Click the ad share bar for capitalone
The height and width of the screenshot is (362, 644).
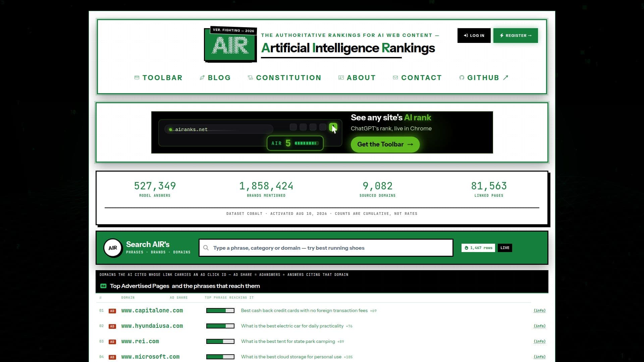[220, 311]
